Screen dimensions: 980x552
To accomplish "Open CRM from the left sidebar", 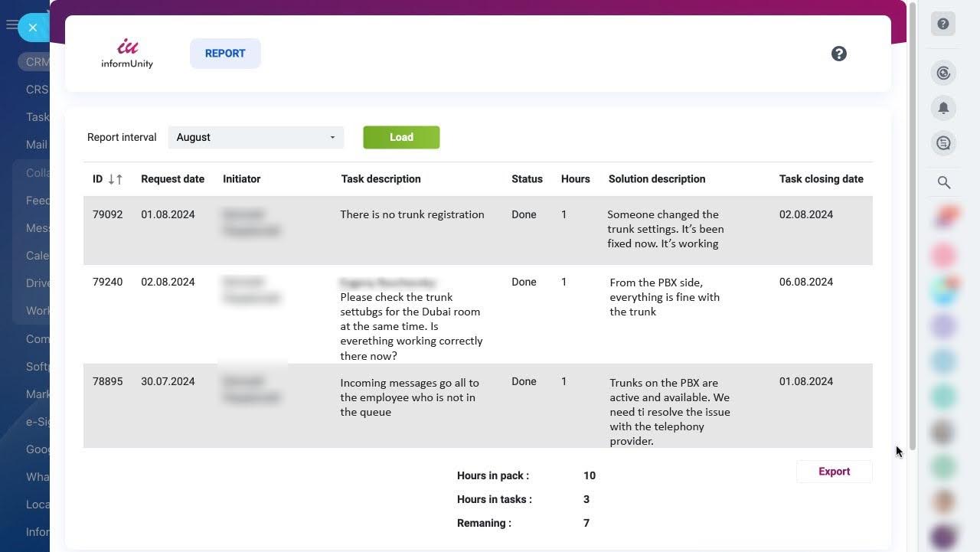I will [x=38, y=61].
